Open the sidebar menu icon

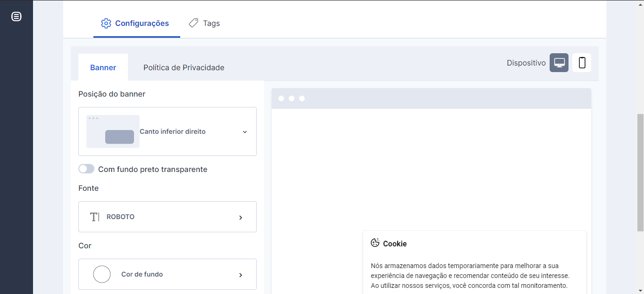point(16,16)
